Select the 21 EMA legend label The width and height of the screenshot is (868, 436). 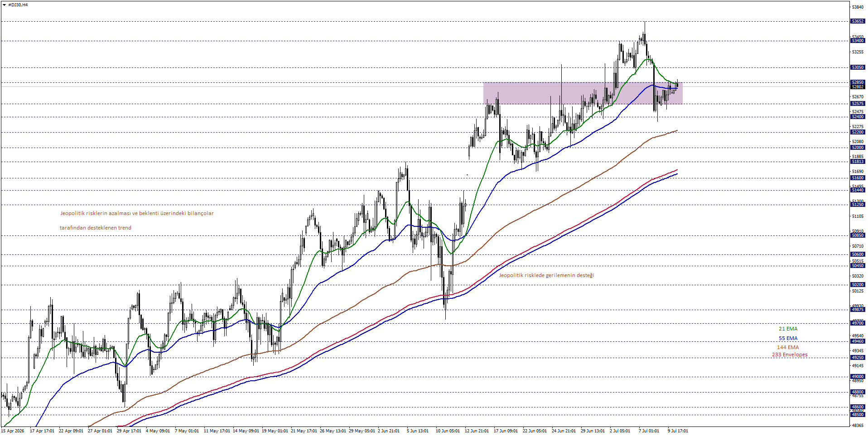coord(788,329)
